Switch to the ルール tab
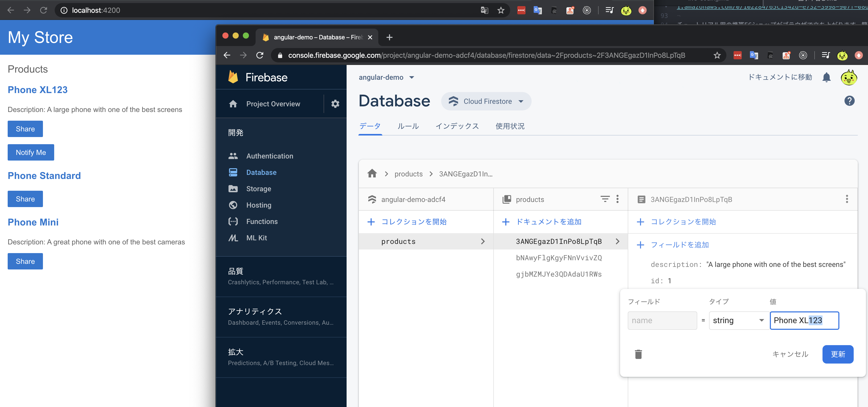Image resolution: width=868 pixels, height=407 pixels. pyautogui.click(x=408, y=126)
